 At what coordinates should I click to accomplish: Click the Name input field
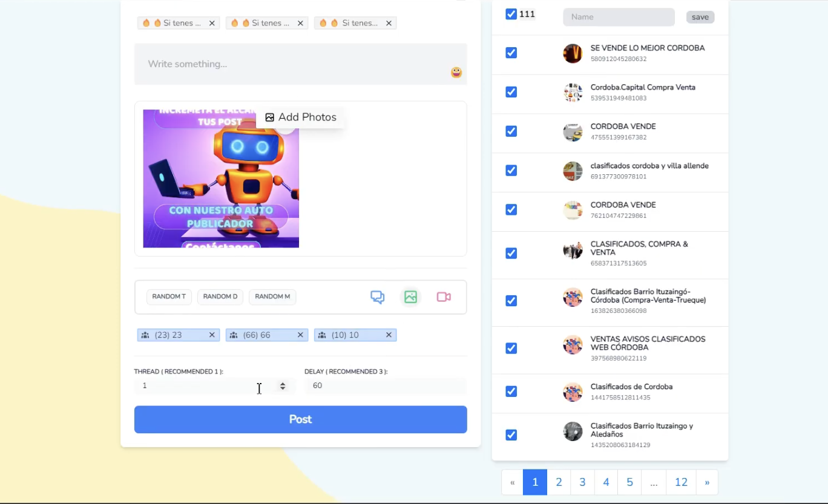point(619,17)
